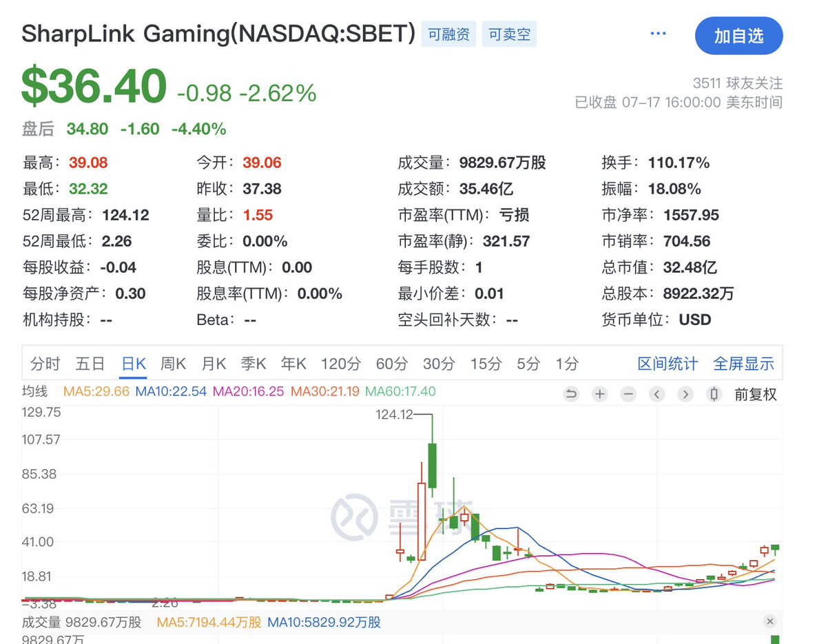Switch to the 五日 chart tab
This screenshot has height=644, width=826.
(90, 364)
